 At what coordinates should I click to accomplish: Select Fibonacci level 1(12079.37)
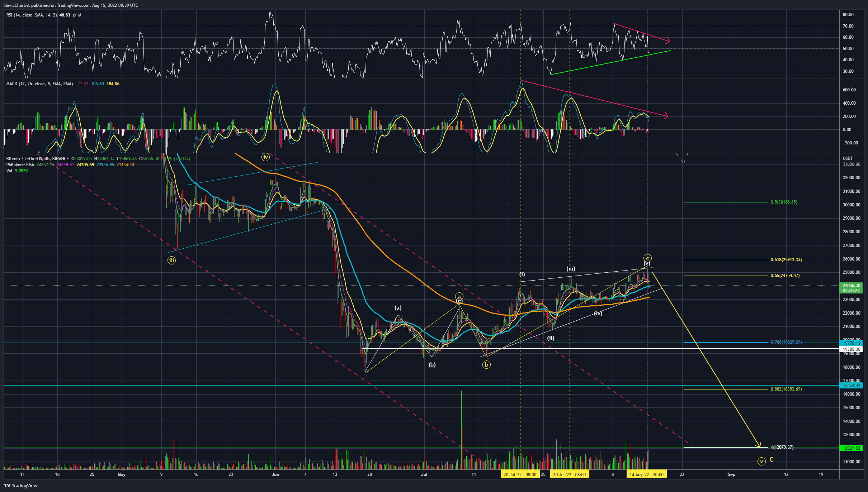[x=782, y=447]
